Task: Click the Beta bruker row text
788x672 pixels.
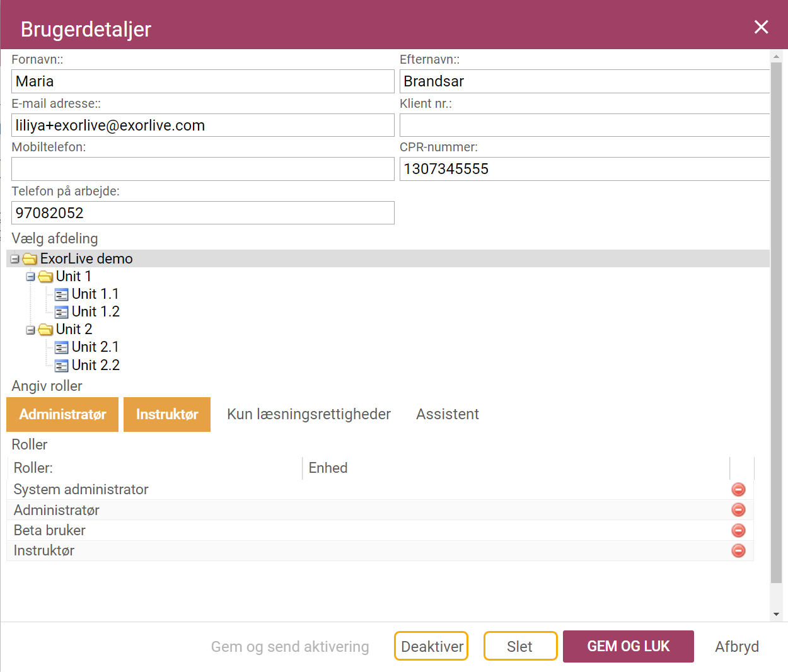Action: coord(49,530)
